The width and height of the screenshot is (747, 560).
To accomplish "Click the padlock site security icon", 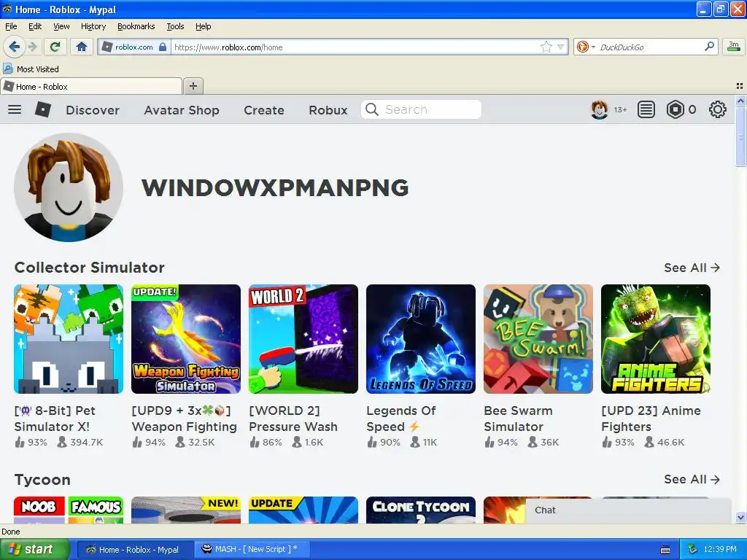I will (163, 47).
